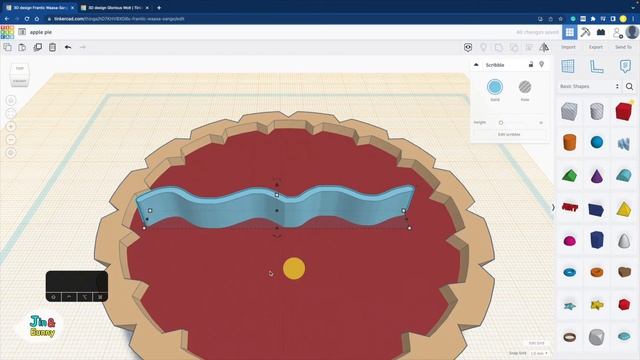640x360 pixels.
Task: Click the Ungroup shapes tool
Action: click(514, 47)
